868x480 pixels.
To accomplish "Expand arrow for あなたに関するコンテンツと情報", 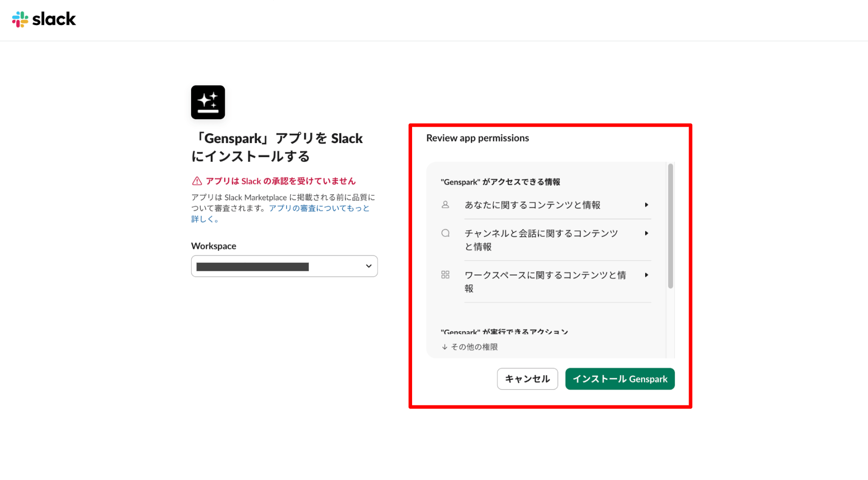I will (647, 205).
